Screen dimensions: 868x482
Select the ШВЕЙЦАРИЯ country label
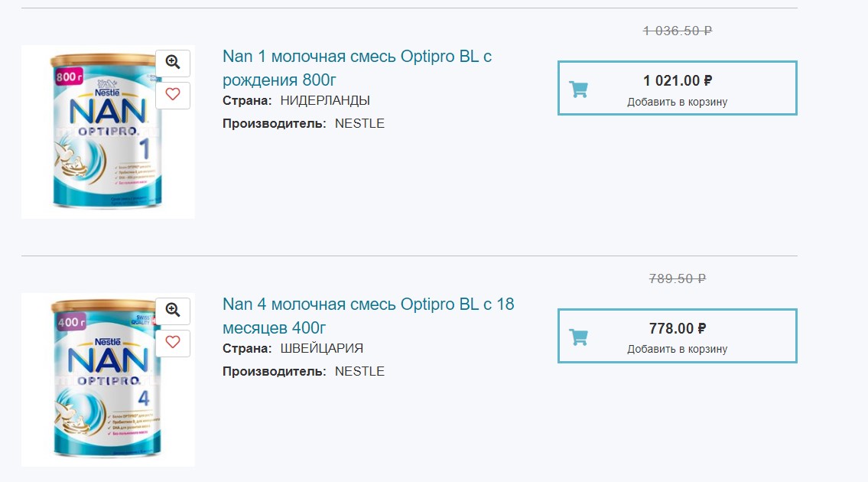point(321,347)
